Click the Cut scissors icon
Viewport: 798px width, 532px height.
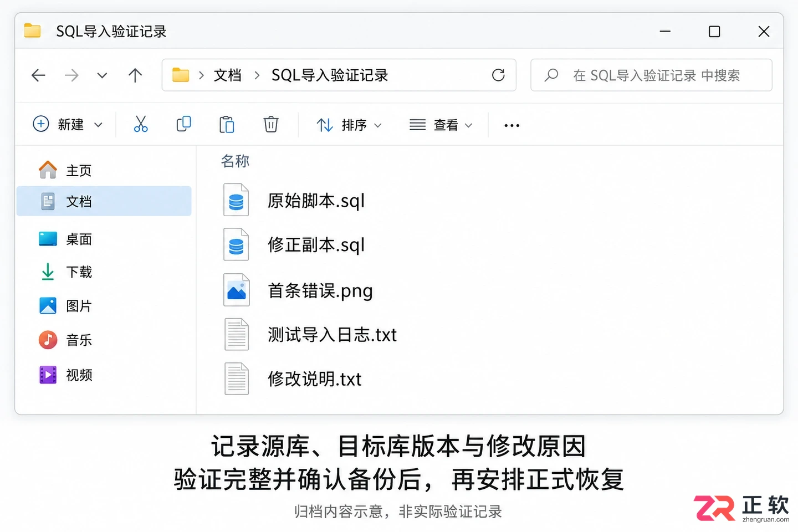pos(141,124)
